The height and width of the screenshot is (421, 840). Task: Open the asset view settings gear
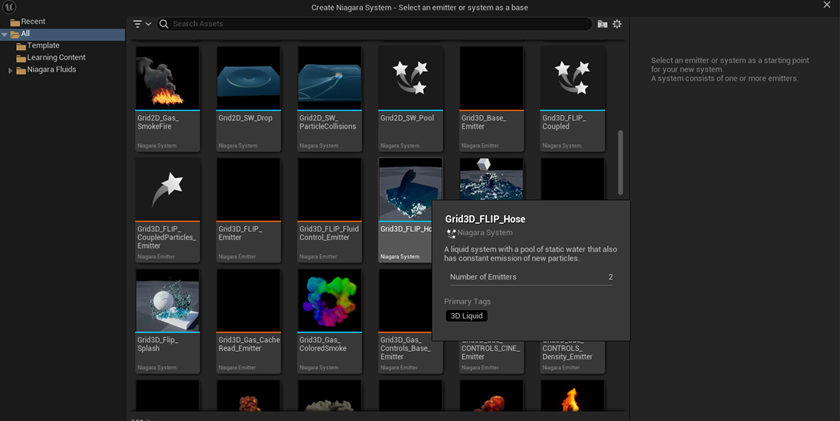point(617,24)
